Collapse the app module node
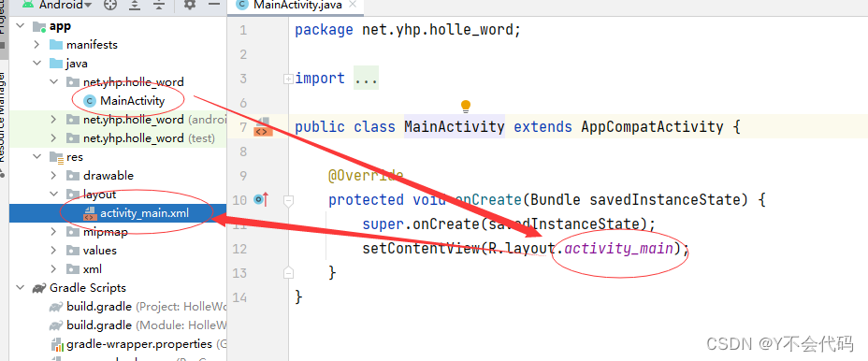The height and width of the screenshot is (361, 868). [x=21, y=26]
